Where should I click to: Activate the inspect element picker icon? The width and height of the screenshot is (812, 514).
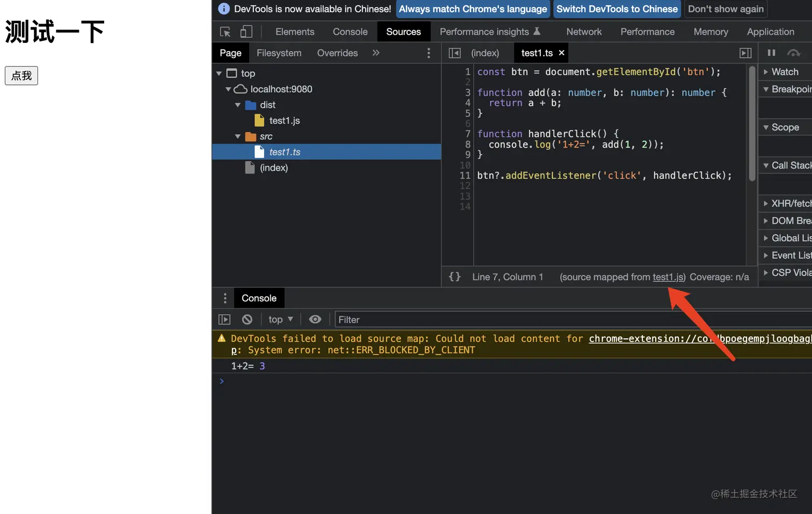225,32
